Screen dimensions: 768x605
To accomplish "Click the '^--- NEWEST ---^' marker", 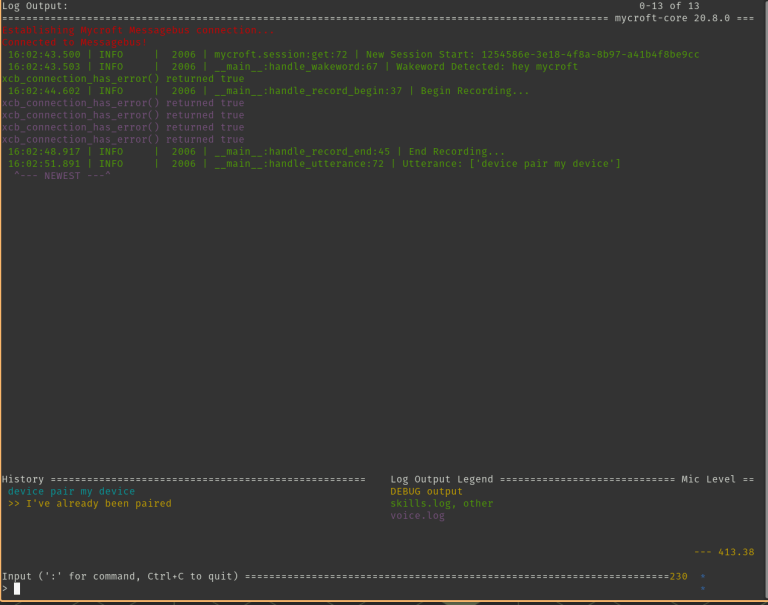I will (62, 175).
